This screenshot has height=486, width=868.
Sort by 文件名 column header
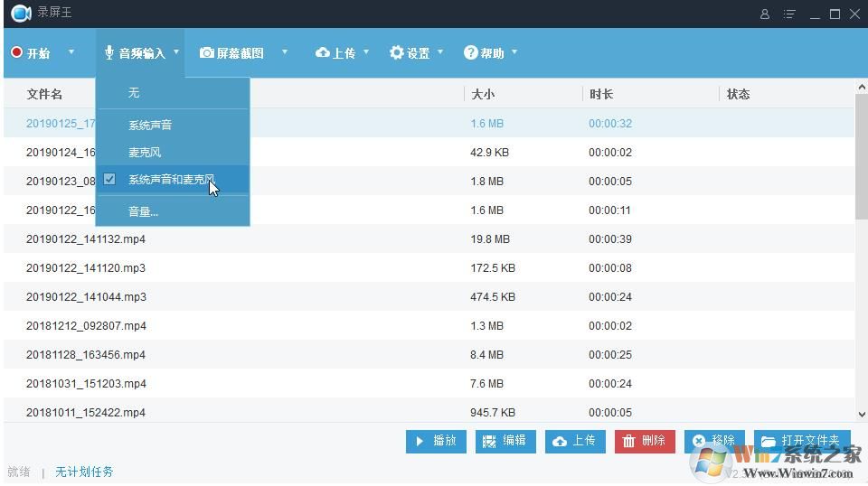tap(44, 94)
